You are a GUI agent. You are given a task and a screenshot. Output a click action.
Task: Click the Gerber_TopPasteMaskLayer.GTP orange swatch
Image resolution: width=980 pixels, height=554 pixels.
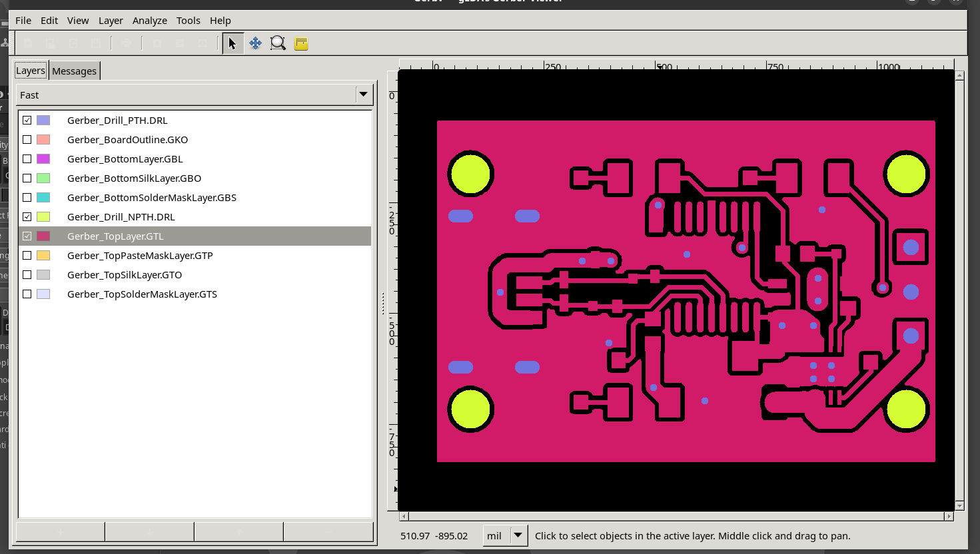[43, 256]
